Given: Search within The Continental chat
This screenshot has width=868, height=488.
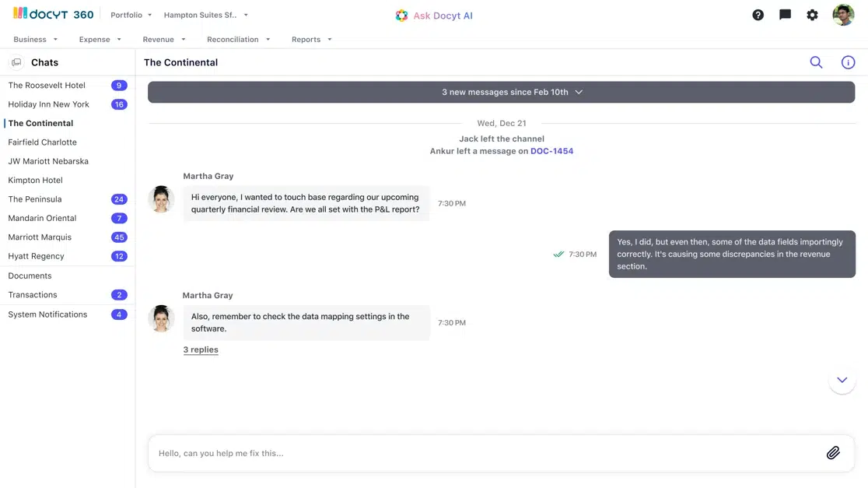Looking at the screenshot, I should click(816, 62).
